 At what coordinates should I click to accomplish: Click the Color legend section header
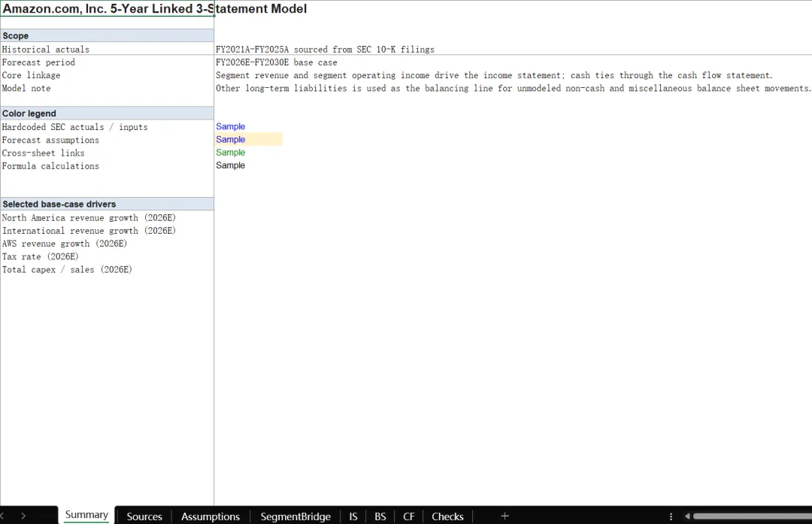[x=108, y=114]
